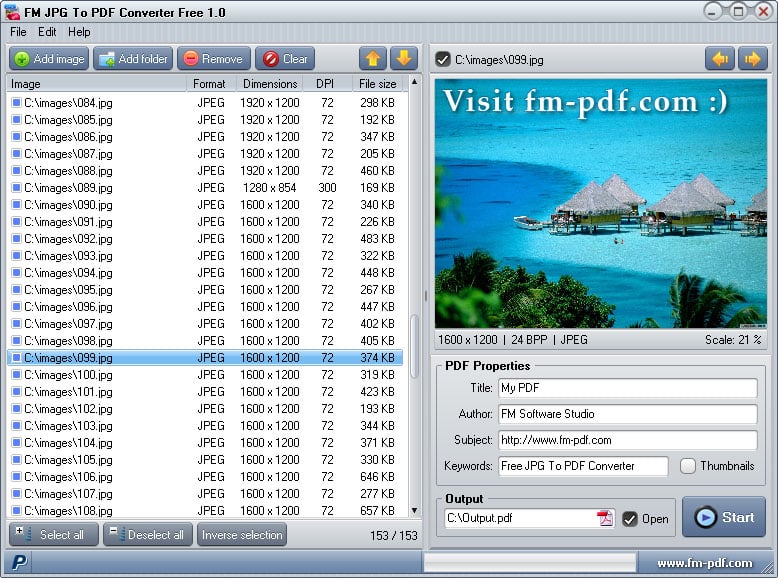The image size is (778, 578).
Task: Focus the Keywords field
Action: click(584, 466)
